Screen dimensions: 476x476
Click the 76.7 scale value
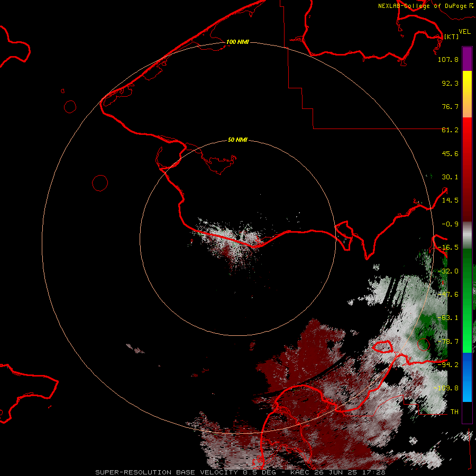click(450, 106)
